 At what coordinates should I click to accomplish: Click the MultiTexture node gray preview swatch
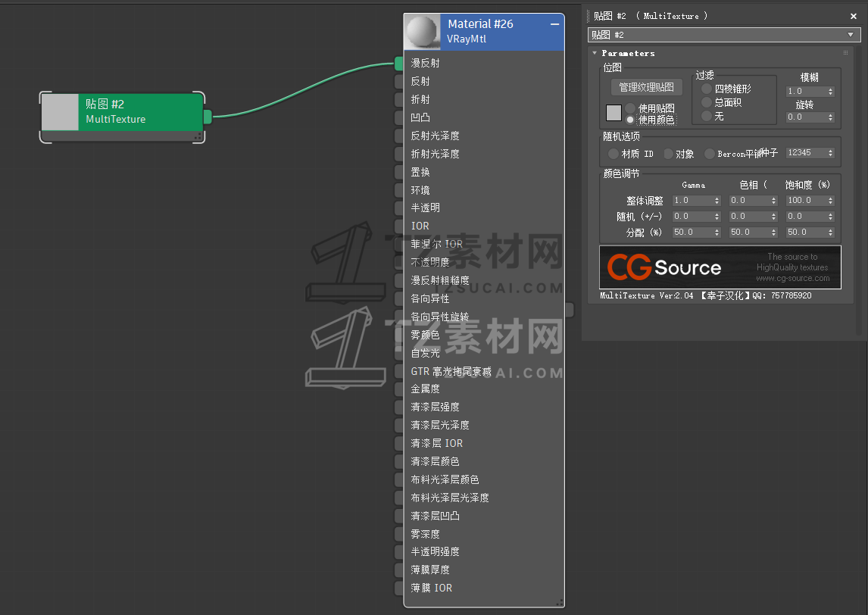tap(61, 112)
